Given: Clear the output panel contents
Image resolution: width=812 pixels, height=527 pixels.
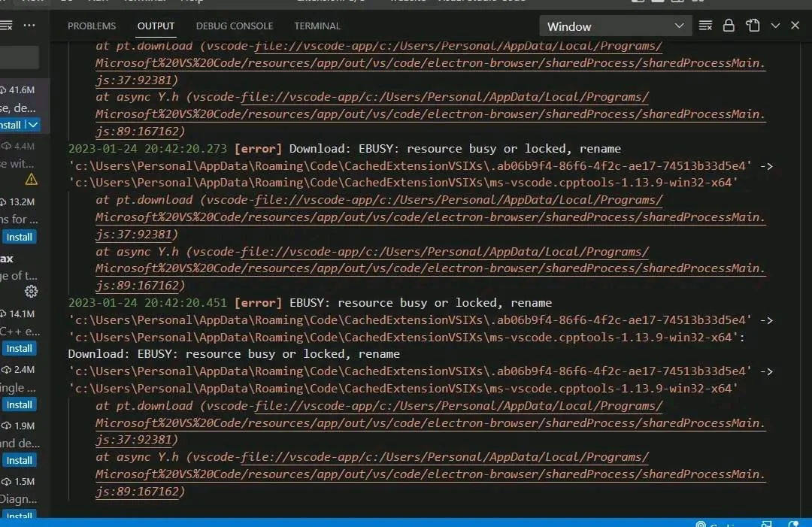Looking at the screenshot, I should point(705,26).
